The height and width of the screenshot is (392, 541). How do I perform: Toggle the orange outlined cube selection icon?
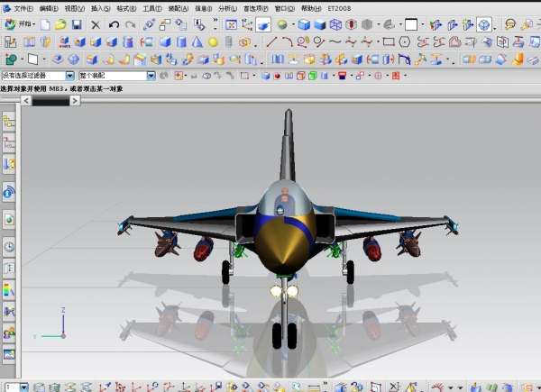(300, 76)
